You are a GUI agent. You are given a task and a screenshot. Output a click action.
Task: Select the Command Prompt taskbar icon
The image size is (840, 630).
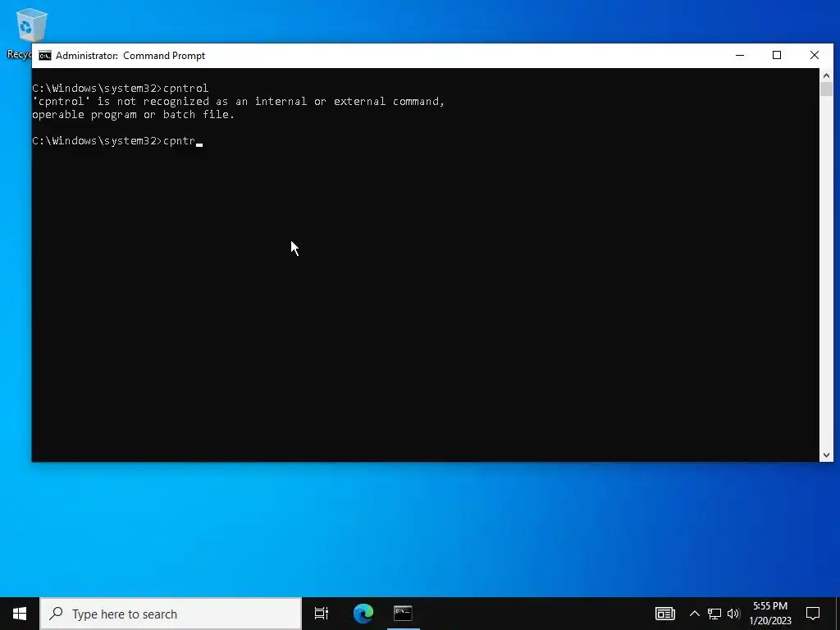(403, 614)
